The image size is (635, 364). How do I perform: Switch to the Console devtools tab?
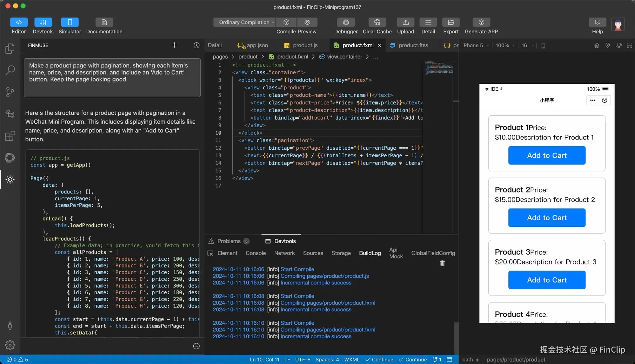click(256, 253)
